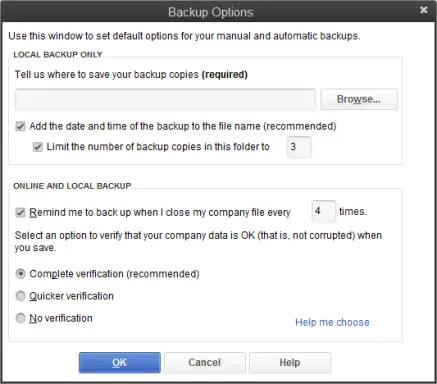Screen dimensions: 437x384
Task: Confirm settings with the OK button
Action: tap(120, 362)
